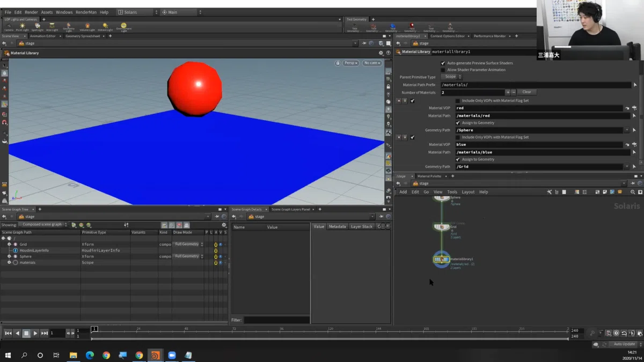Image resolution: width=644 pixels, height=362 pixels.
Task: Open Parent Primitive Type Scope dropdown
Action: [451, 77]
